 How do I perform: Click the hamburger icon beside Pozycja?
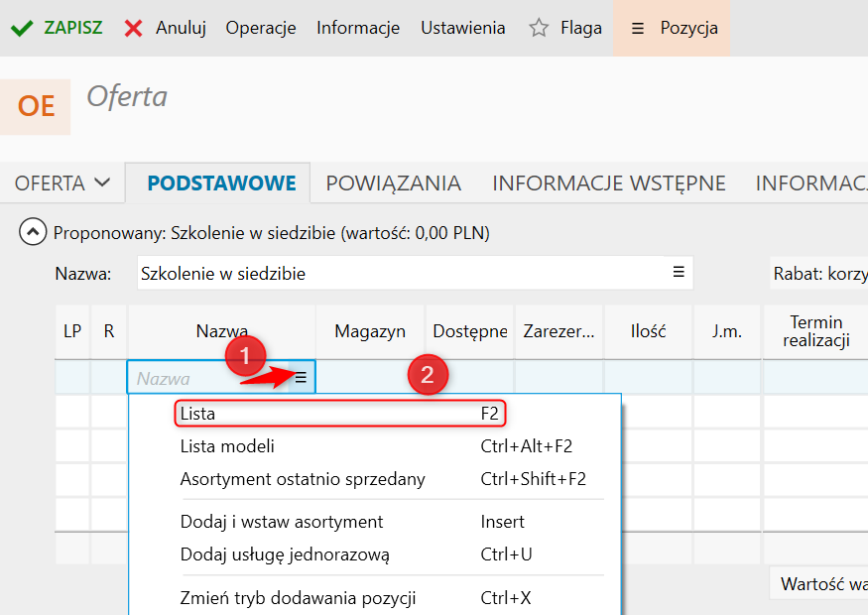coord(638,28)
